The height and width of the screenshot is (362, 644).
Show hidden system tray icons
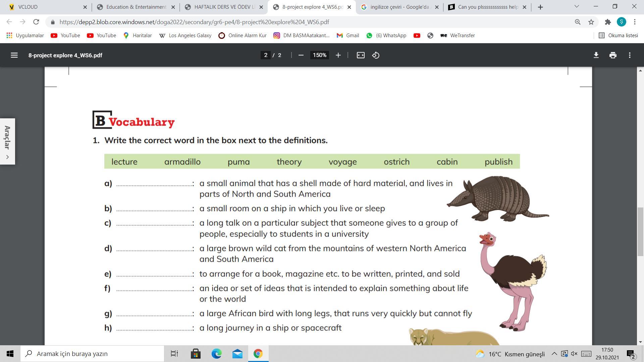point(554,354)
